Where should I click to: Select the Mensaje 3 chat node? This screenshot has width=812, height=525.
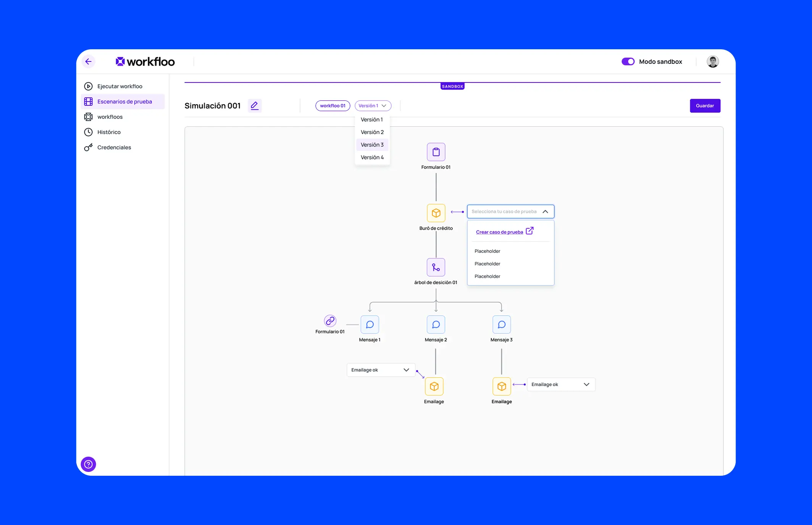pos(501,325)
